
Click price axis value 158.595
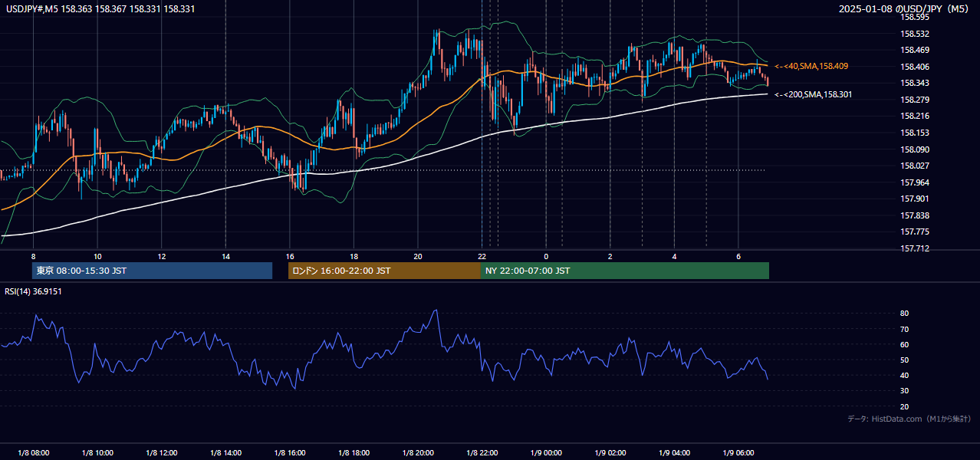click(x=915, y=17)
